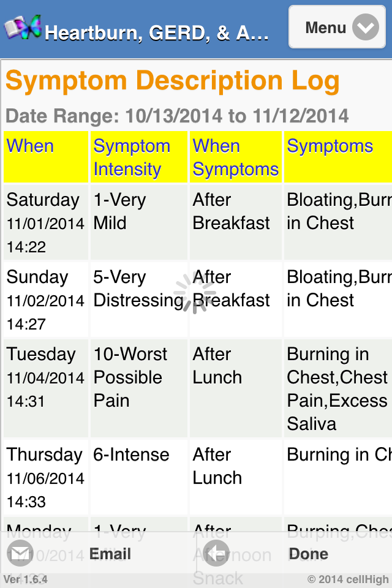The height and width of the screenshot is (588, 392).
Task: Select the Sunday 11/02/2014 log entry
Action: point(45,300)
